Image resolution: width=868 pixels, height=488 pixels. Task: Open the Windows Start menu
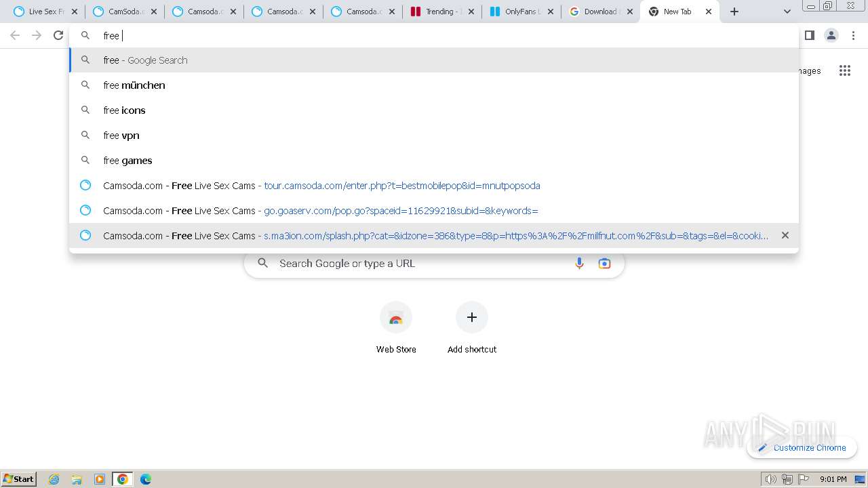click(19, 479)
